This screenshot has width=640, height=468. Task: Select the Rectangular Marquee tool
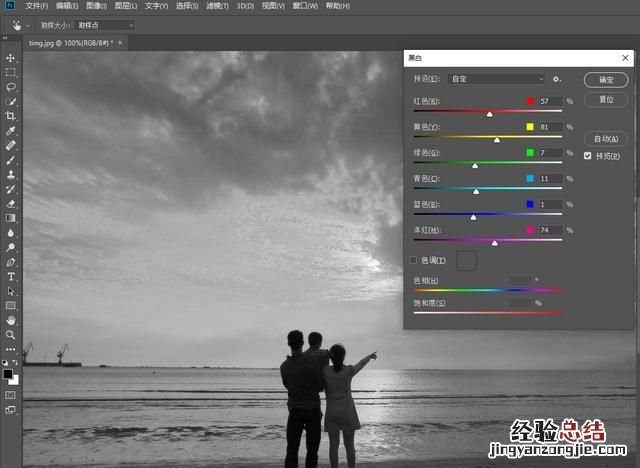(x=11, y=73)
